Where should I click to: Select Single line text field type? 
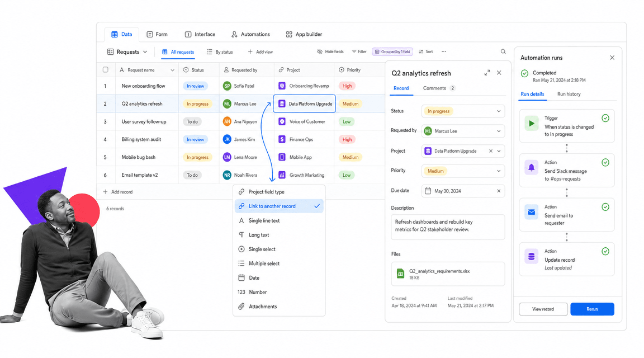click(x=280, y=221)
